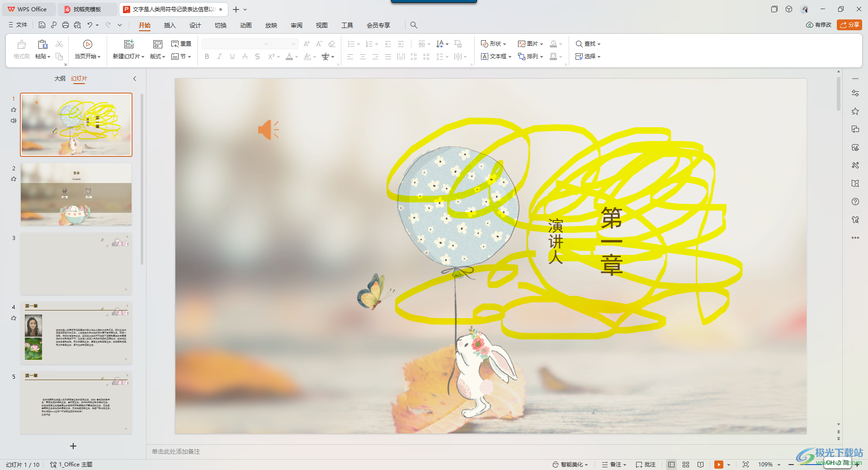Center align the text

[363, 56]
